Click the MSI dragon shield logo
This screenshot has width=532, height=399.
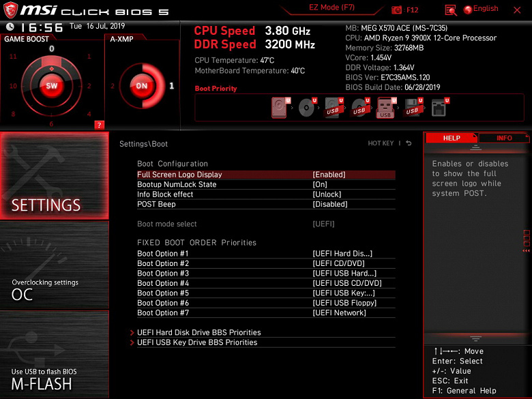coord(10,10)
